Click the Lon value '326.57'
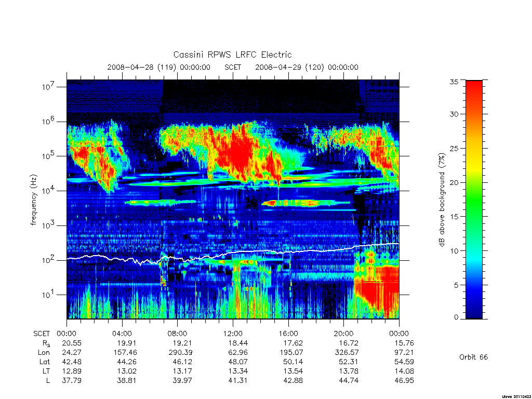532x399 pixels. click(347, 352)
